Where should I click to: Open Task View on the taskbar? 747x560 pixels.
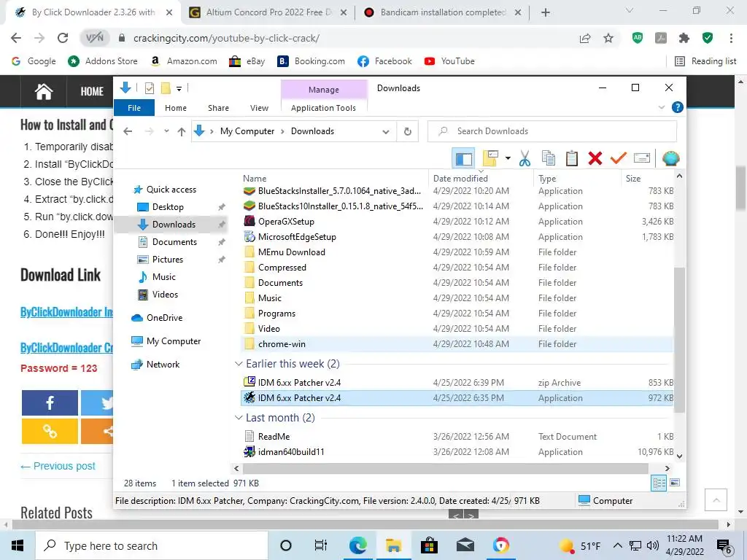(321, 545)
